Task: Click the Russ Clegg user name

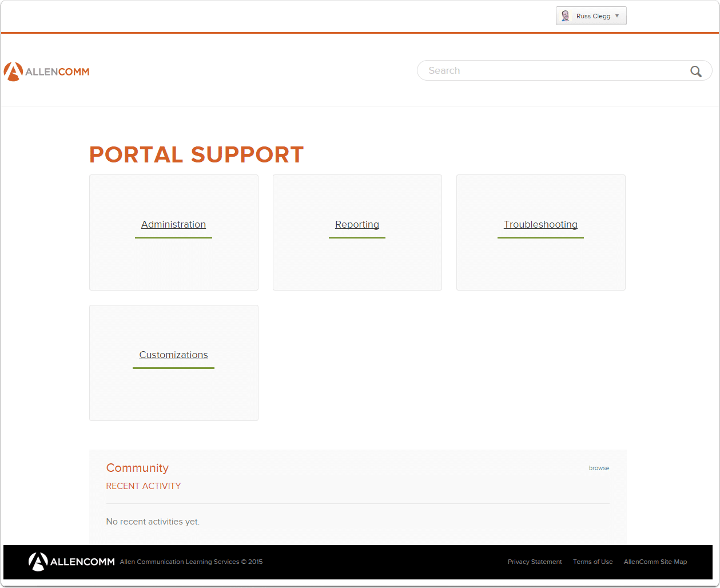Action: coord(593,16)
